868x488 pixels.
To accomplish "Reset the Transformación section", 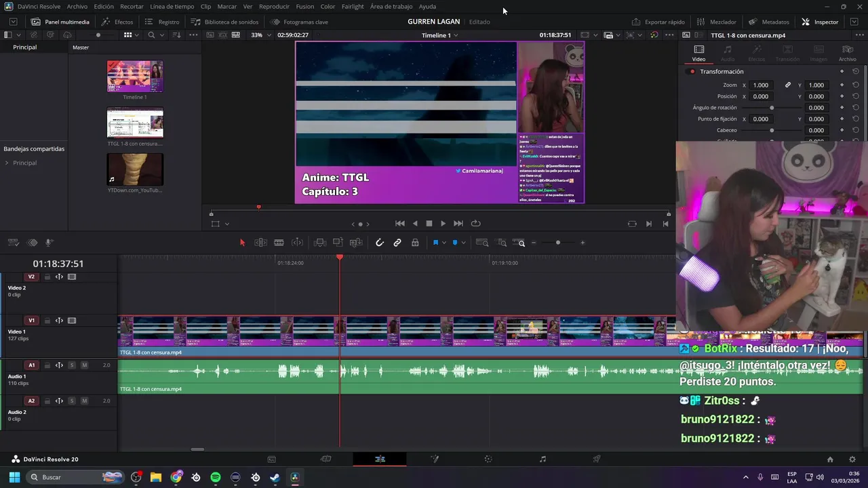I will 856,71.
